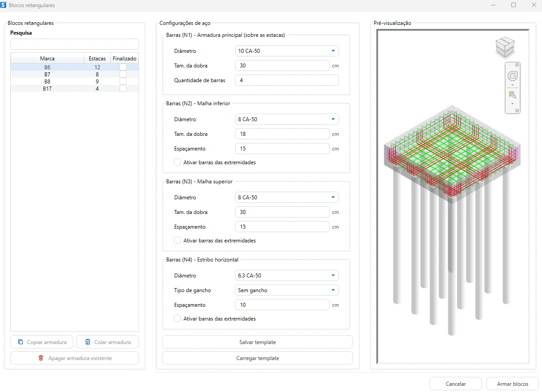This screenshot has width=542, height=392.
Task: Open the steering wheel navigation tool
Action: pyautogui.click(x=512, y=76)
